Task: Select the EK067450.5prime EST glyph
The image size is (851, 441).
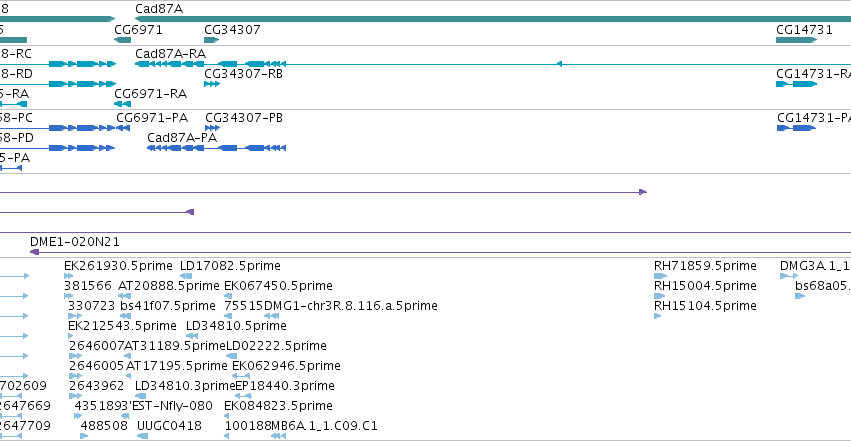Action: tap(228, 296)
